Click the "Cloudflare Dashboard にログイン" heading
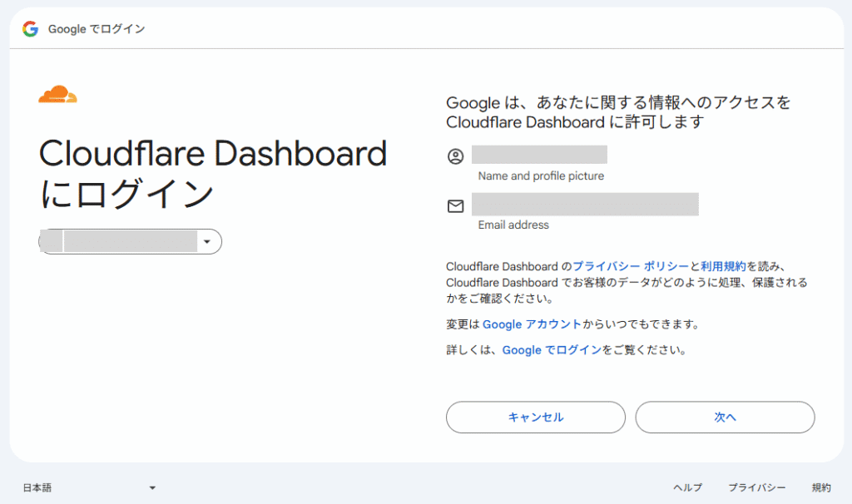Viewport: 852px width, 504px height. tap(212, 173)
